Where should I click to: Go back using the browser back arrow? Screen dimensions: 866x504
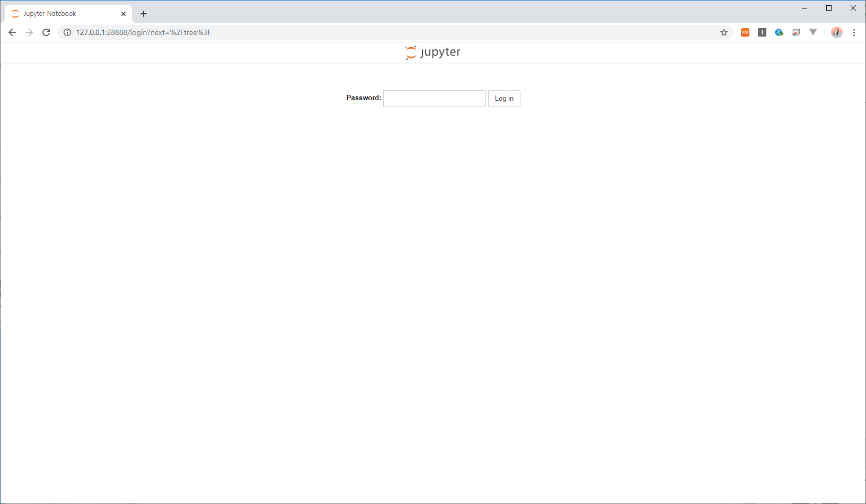pyautogui.click(x=12, y=32)
